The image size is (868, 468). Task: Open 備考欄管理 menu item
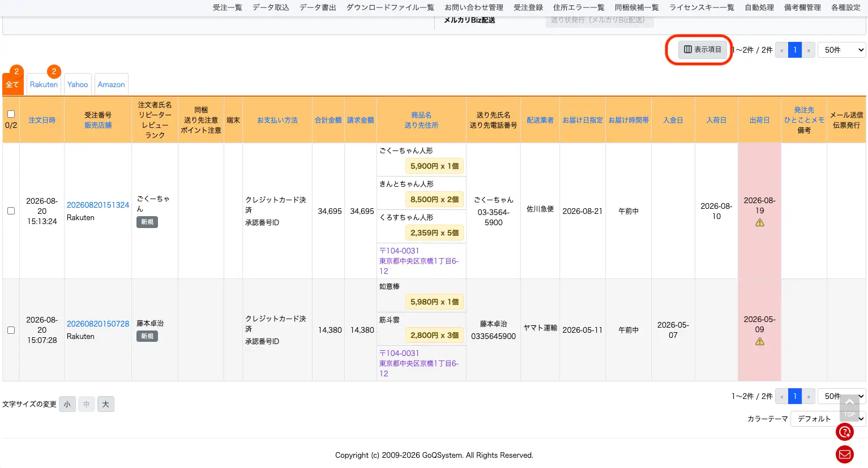coord(802,7)
